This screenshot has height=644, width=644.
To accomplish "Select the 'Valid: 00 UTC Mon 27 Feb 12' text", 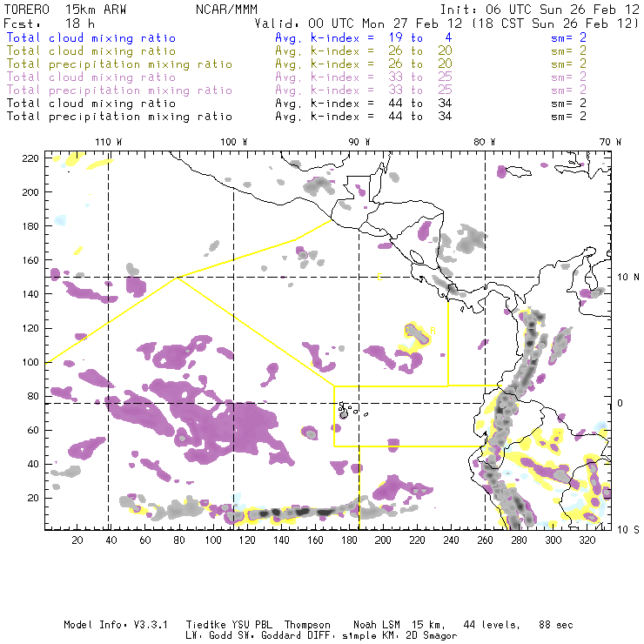I will tap(359, 23).
